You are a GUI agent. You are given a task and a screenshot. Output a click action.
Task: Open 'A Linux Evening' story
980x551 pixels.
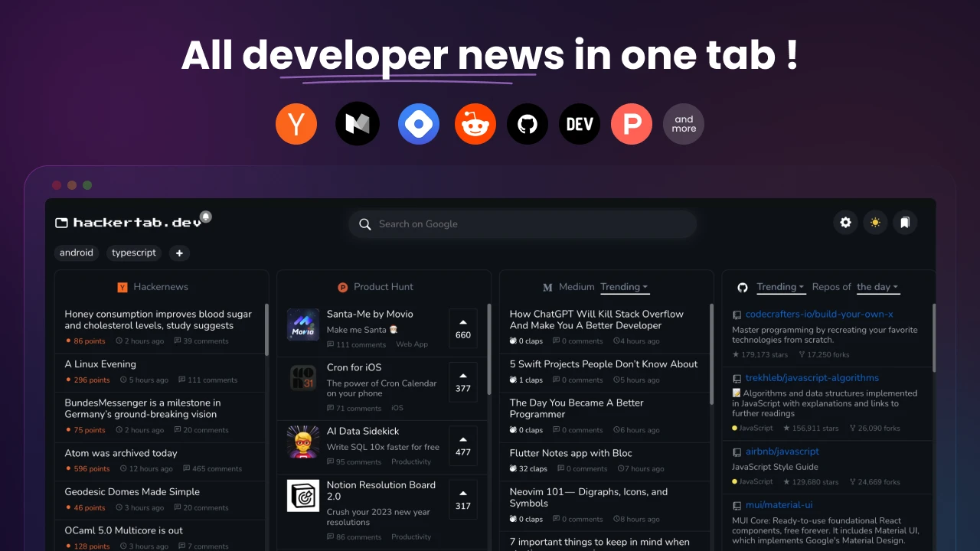(x=100, y=364)
